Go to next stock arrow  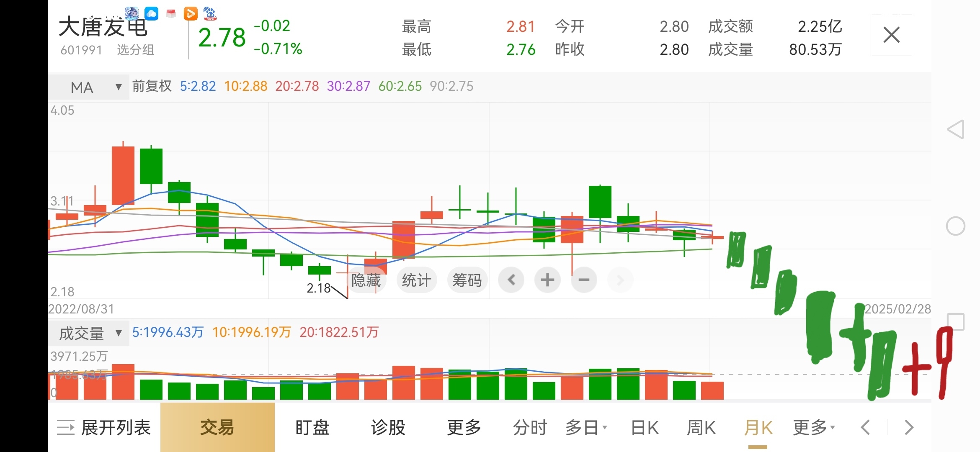(909, 428)
